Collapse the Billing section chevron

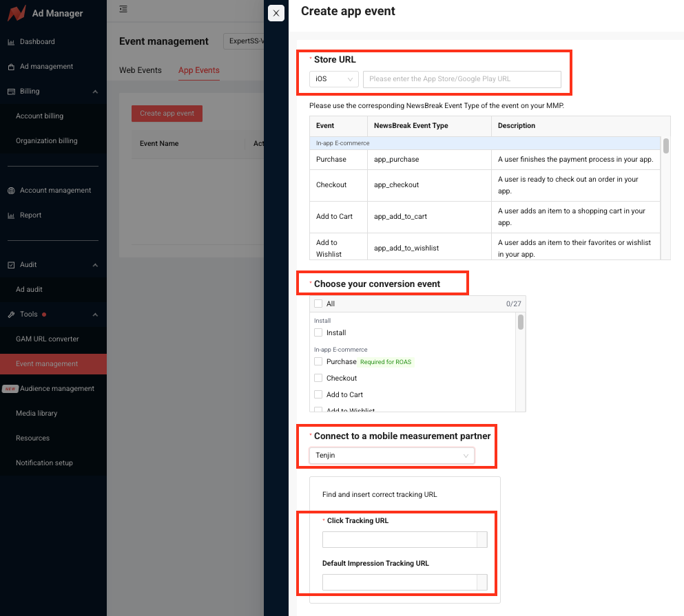click(95, 92)
